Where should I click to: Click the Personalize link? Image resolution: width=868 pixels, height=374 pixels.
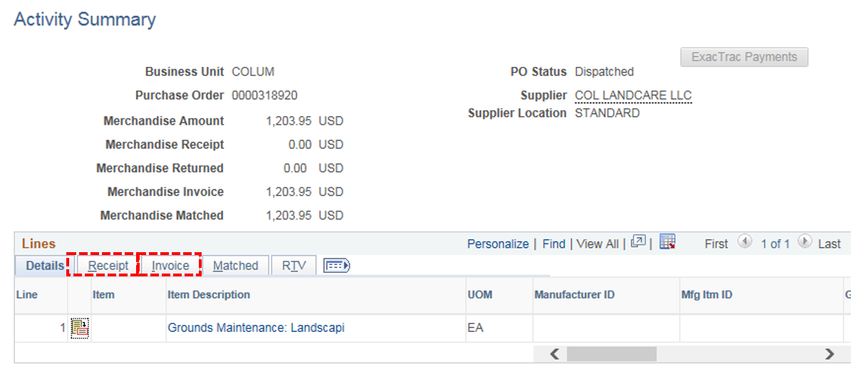point(498,244)
